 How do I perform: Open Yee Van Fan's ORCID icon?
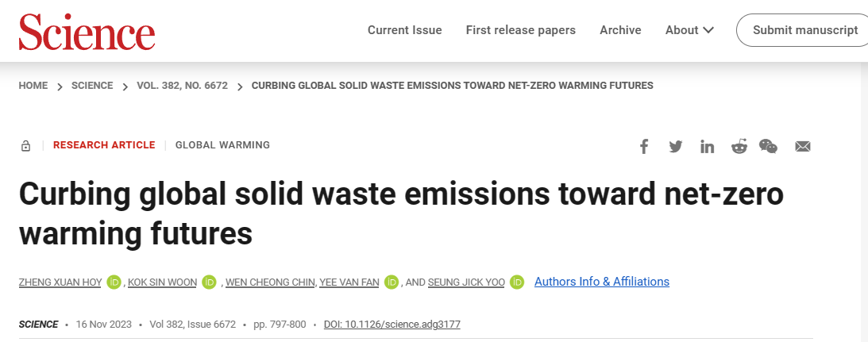(392, 282)
